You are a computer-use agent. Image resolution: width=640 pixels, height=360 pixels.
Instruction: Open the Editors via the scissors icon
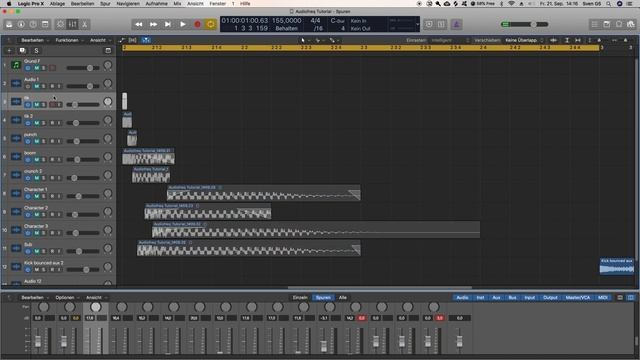(x=84, y=24)
